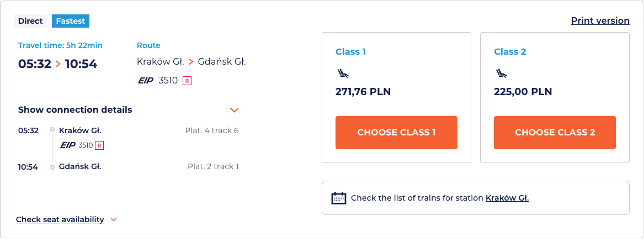Select the Fastest tag
Image resolution: width=644 pixels, height=241 pixels.
click(71, 21)
